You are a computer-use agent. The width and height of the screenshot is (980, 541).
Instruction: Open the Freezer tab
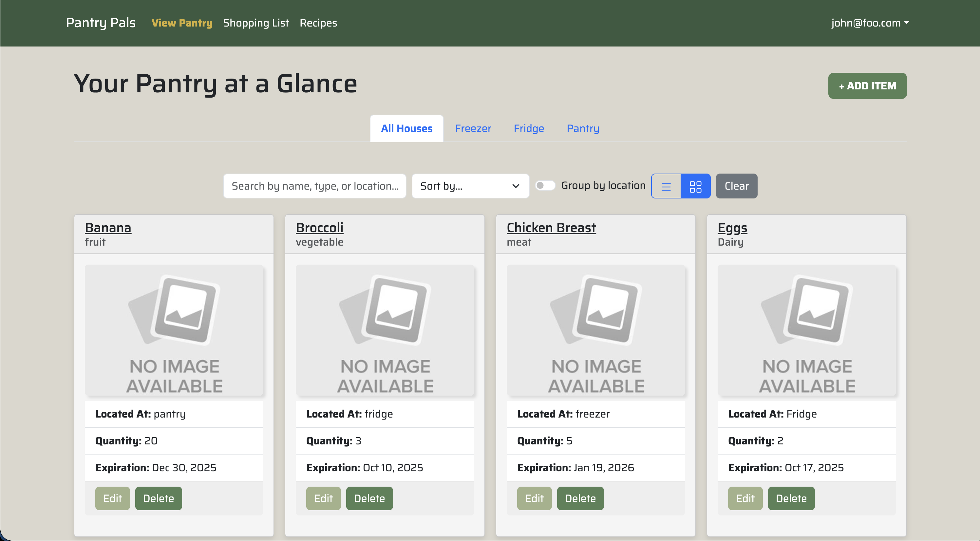[x=473, y=129]
